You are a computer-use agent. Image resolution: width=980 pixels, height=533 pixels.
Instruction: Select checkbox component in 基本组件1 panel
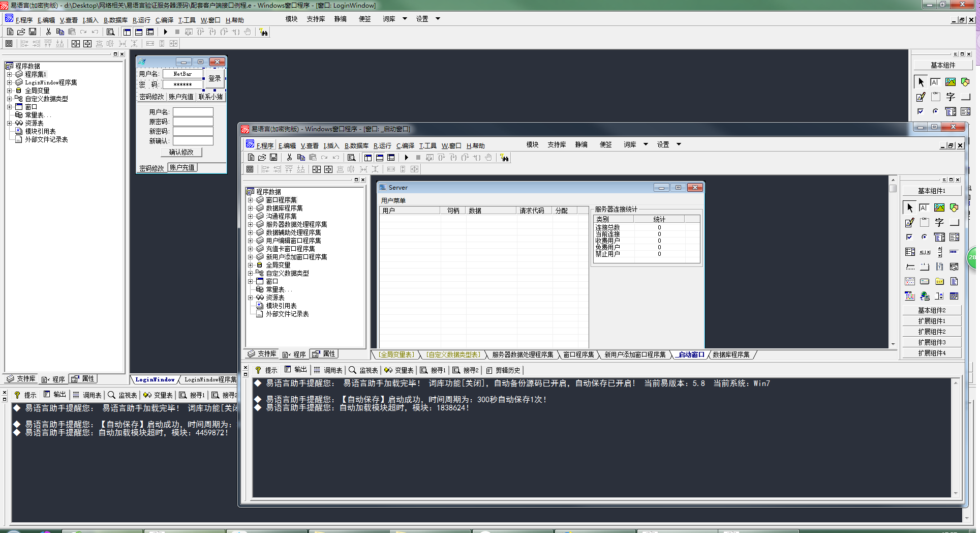tap(910, 237)
